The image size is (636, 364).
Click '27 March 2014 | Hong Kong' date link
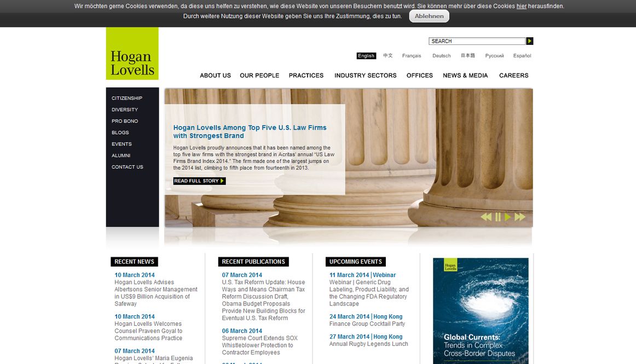pos(366,337)
